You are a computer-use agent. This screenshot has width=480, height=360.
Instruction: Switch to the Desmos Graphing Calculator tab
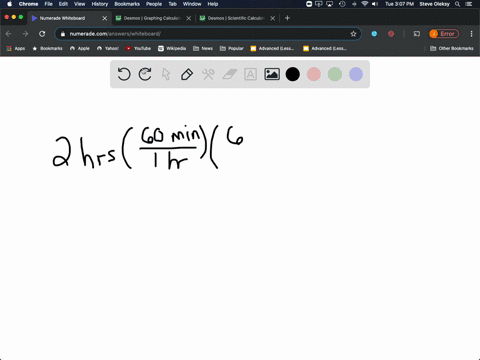click(x=153, y=18)
